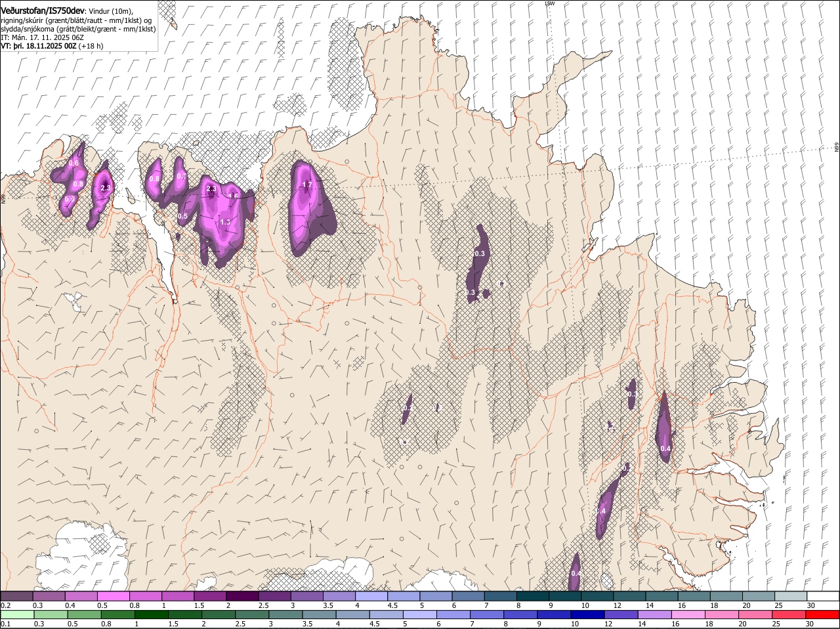The height and width of the screenshot is (629, 840).
Task: Select the 2.5–3 grey-green swatch, lower legend
Action: pyautogui.click(x=253, y=615)
